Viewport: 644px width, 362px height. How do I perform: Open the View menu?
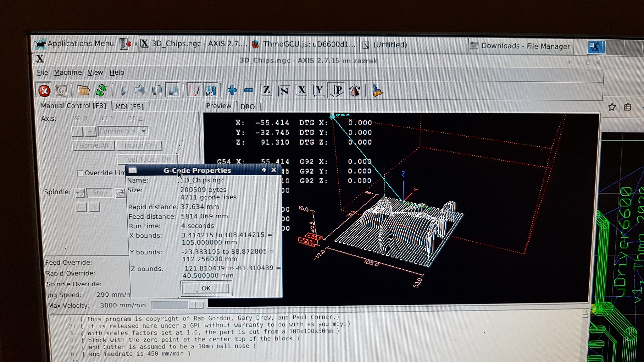point(95,72)
